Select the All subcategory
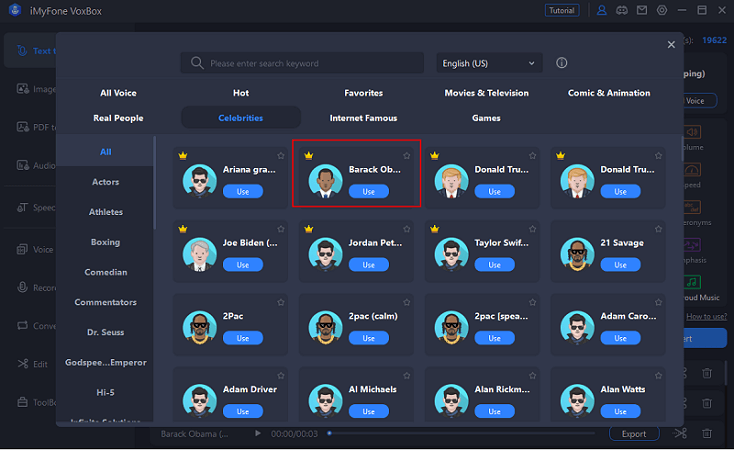This screenshot has height=450, width=734. pos(105,152)
